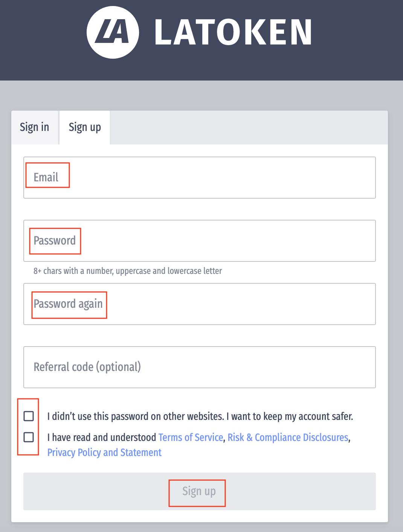403x532 pixels.
Task: Tick the 'I have read and understood' checkbox
Action: (29, 437)
